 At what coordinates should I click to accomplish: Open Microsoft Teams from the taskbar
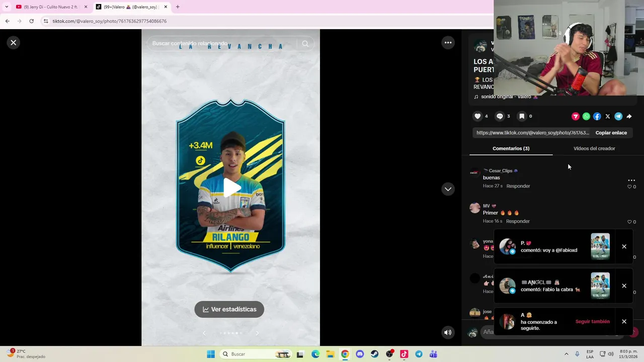coord(433,354)
